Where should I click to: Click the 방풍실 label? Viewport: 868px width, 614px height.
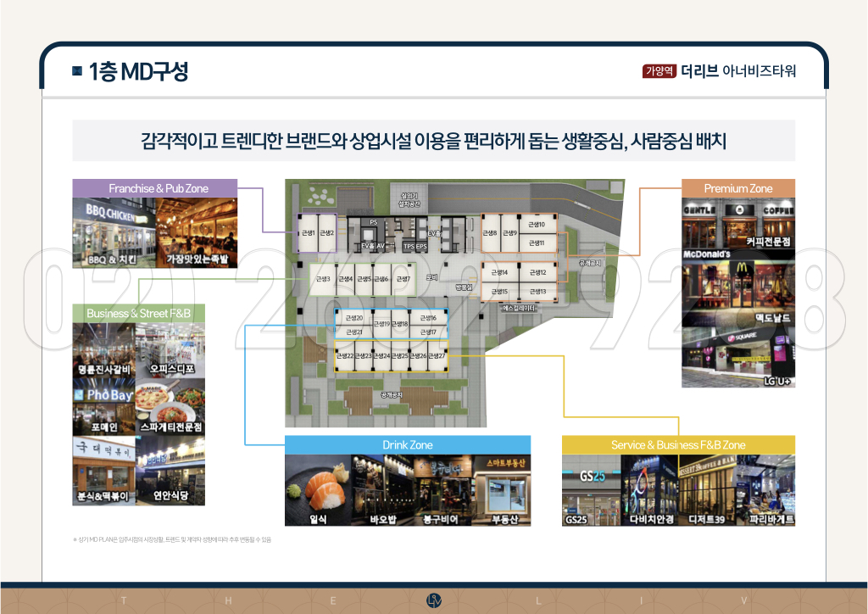tap(464, 287)
